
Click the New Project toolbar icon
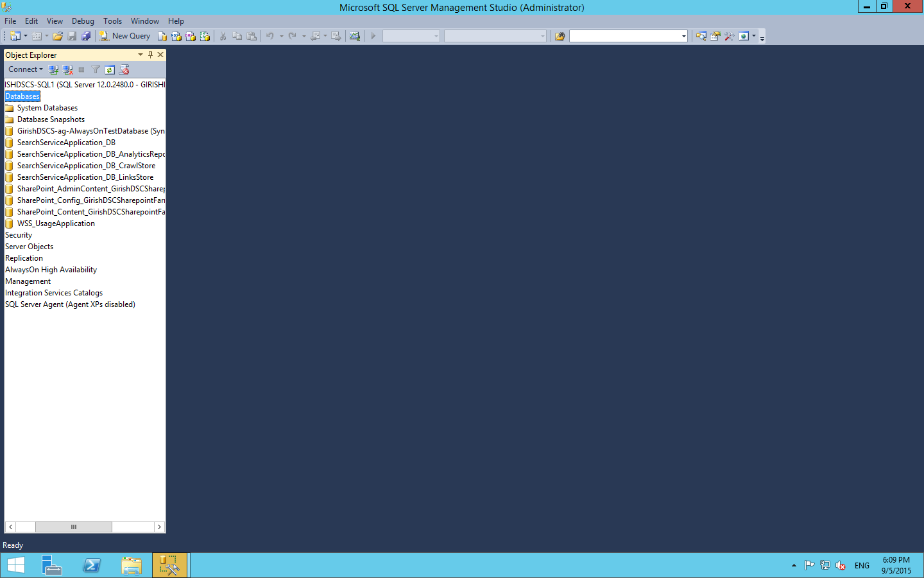[x=15, y=36]
